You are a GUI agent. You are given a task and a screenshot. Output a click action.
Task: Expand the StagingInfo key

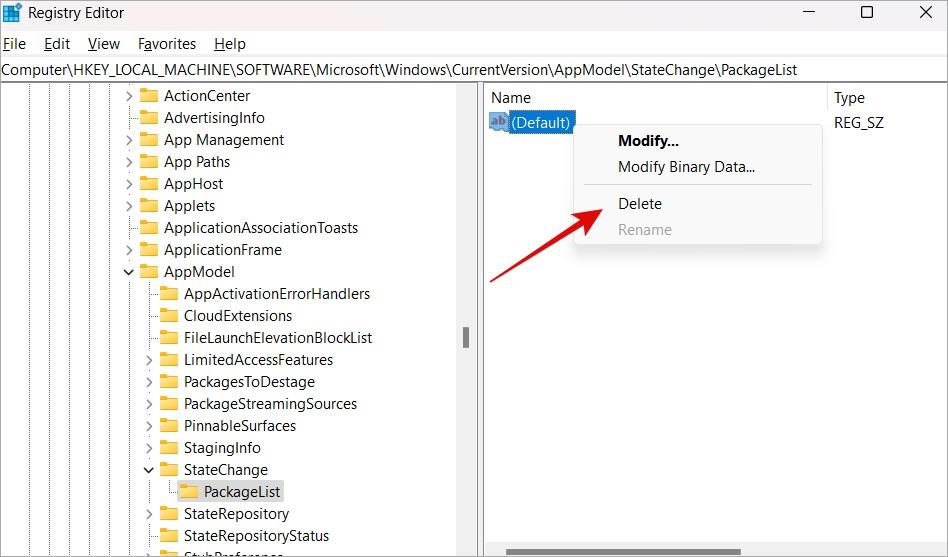(149, 448)
